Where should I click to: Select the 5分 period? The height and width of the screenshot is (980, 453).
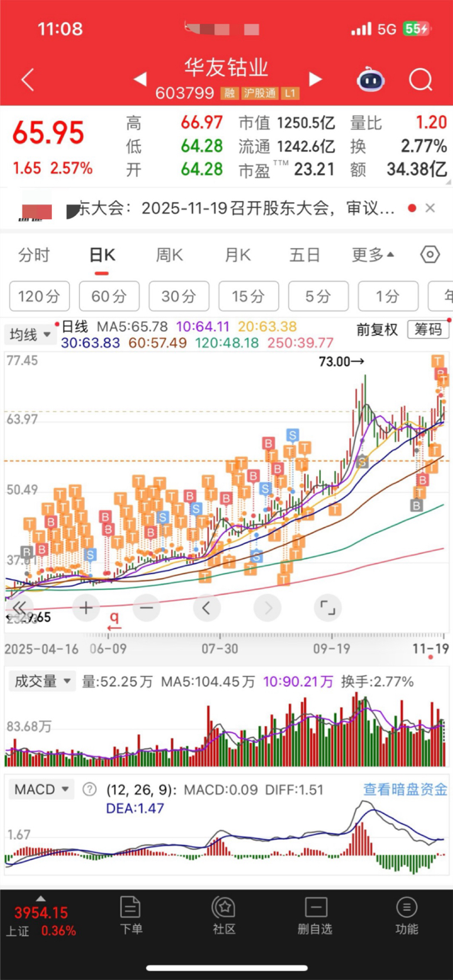coord(318,296)
